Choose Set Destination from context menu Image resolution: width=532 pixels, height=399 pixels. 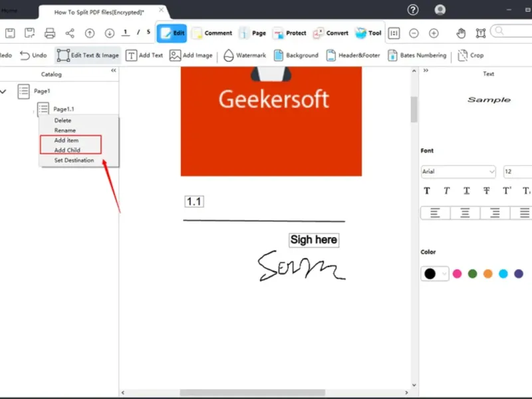click(74, 160)
